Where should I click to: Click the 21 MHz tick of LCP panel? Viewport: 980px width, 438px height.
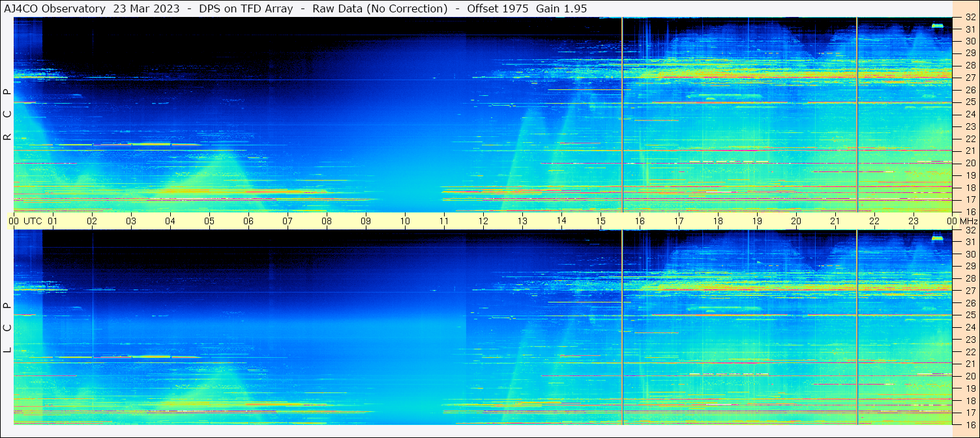[x=970, y=364]
